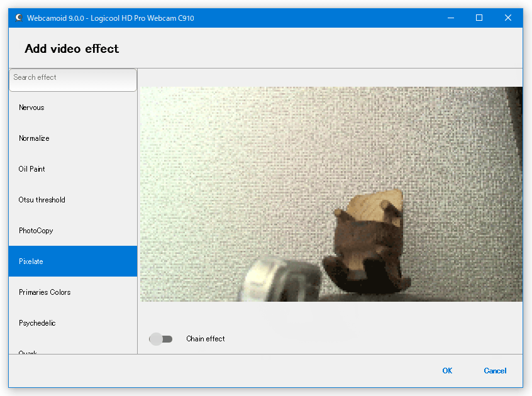Select the Otsu threshold effect
The width and height of the screenshot is (532, 396).
(73, 200)
